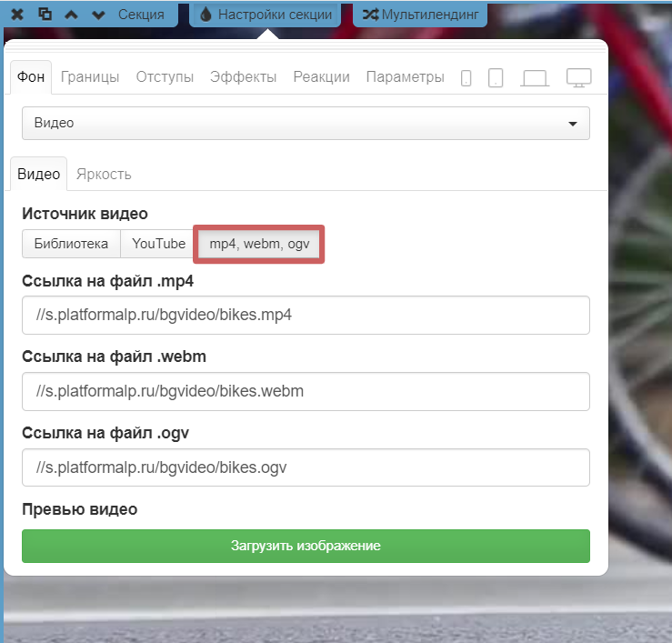This screenshot has height=643, width=672.
Task: Click the .webm file link input field
Action: [x=306, y=391]
